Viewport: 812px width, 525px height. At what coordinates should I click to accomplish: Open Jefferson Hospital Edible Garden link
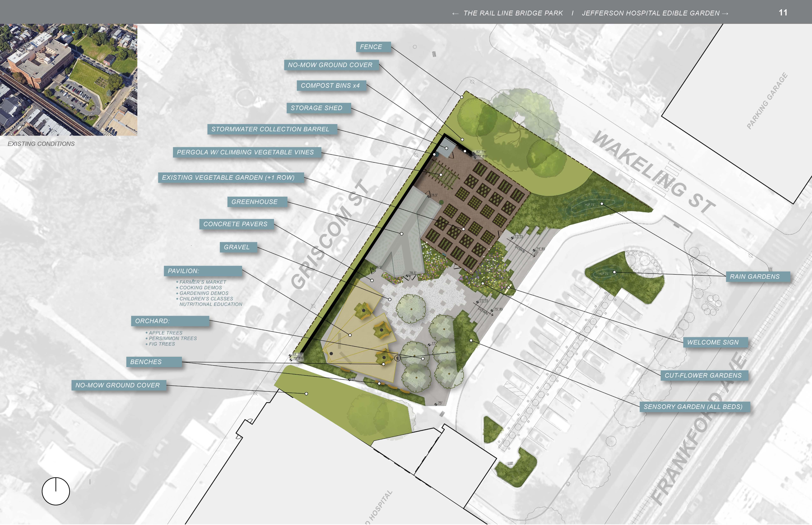point(650,13)
